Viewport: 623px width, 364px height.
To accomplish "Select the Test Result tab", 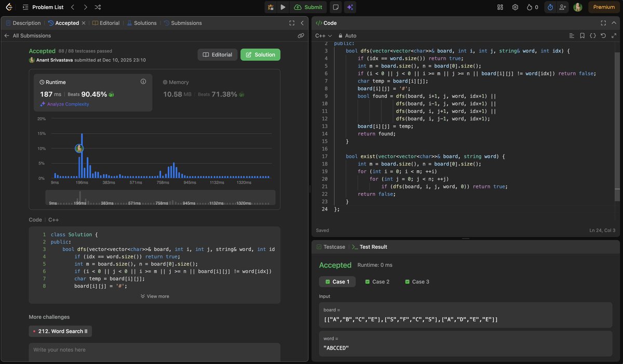I will point(370,247).
